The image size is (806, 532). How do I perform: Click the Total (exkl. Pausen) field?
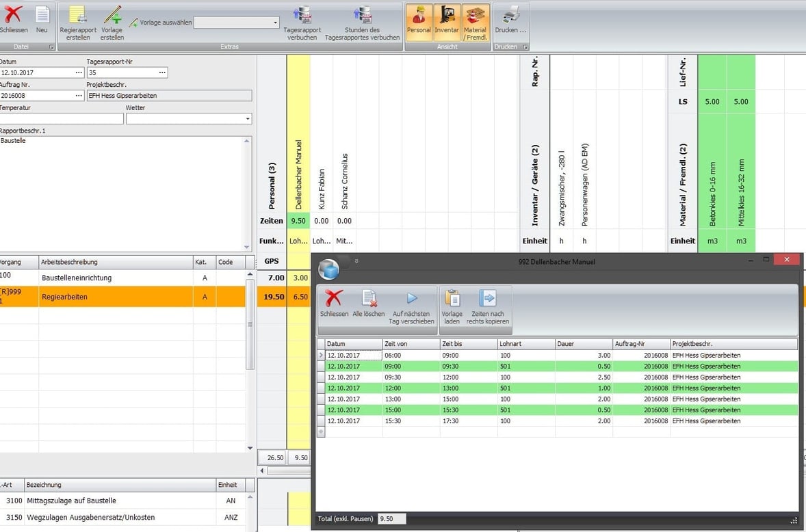391,519
